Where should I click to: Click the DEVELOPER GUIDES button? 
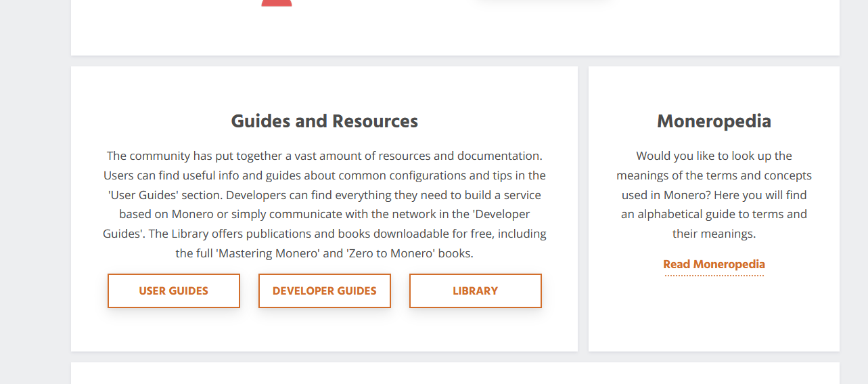point(324,291)
